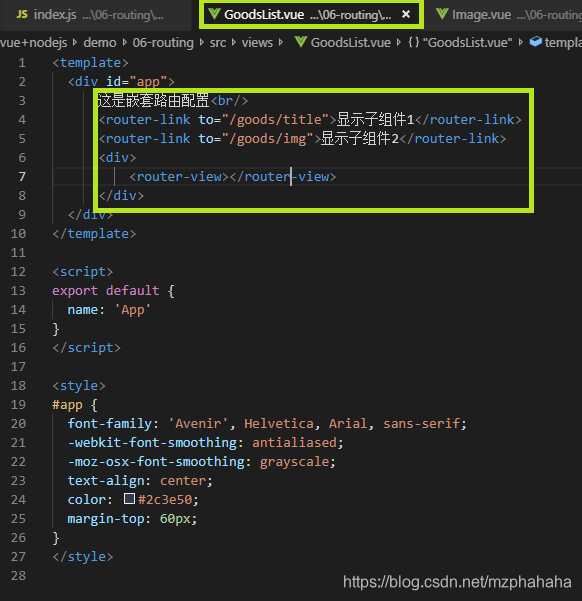Click the vue+nodejs breadcrumb
Image resolution: width=582 pixels, height=601 pixels.
34,43
